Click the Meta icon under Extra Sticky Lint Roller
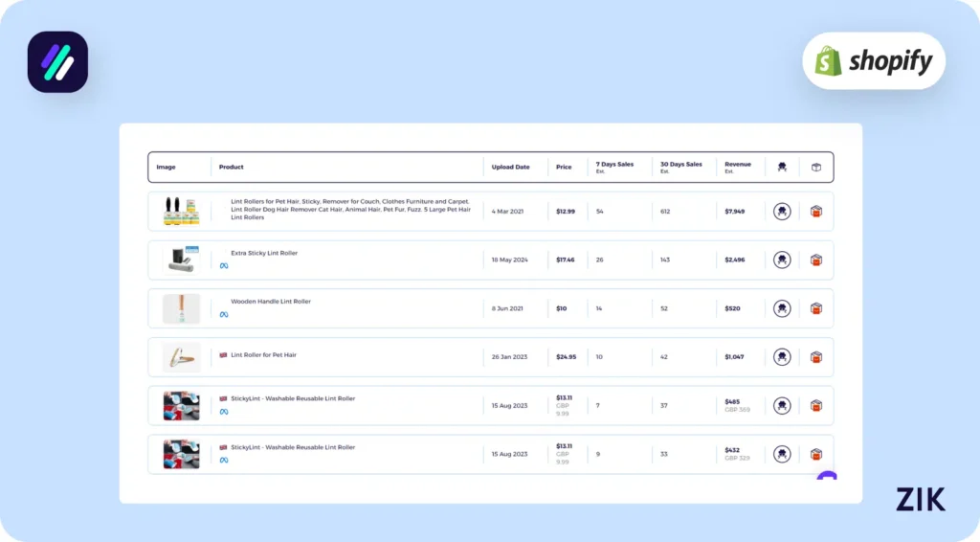Viewport: 980px width, 542px height. (x=224, y=266)
